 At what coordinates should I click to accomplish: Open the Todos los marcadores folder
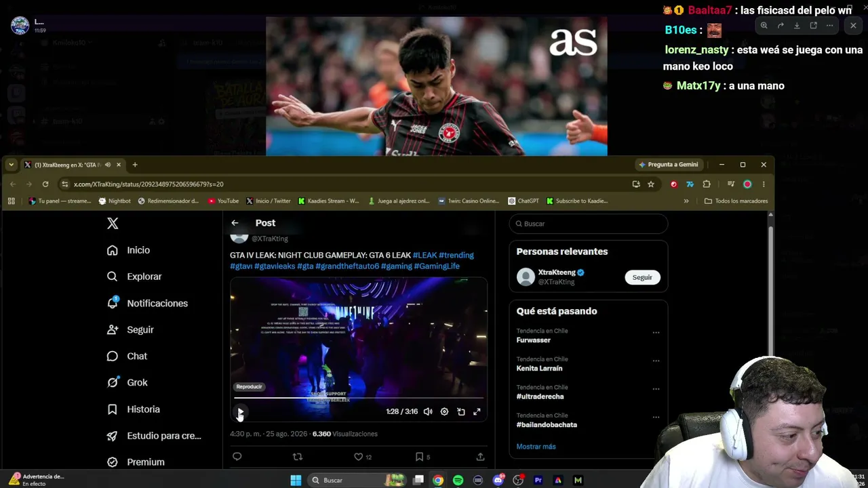tap(736, 201)
